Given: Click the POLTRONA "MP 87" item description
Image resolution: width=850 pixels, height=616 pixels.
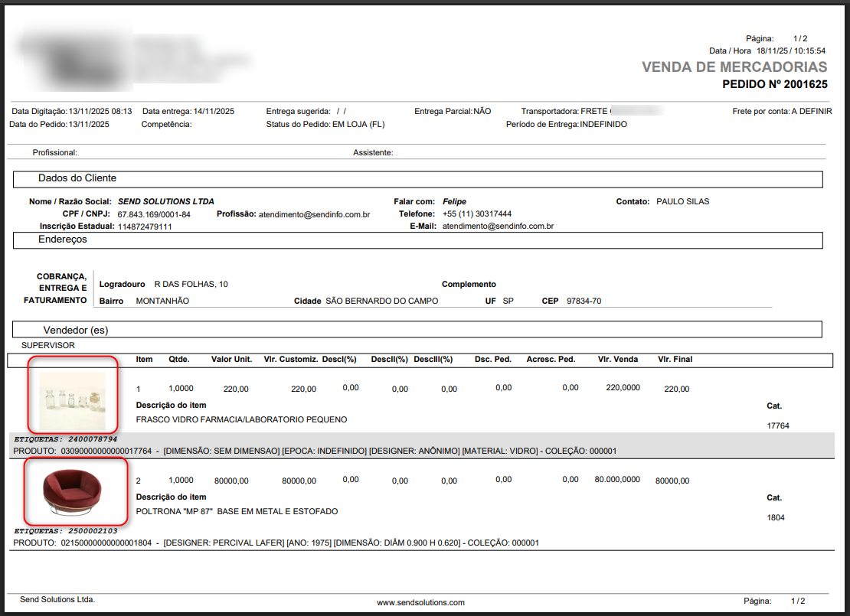Looking at the screenshot, I should pos(237,511).
